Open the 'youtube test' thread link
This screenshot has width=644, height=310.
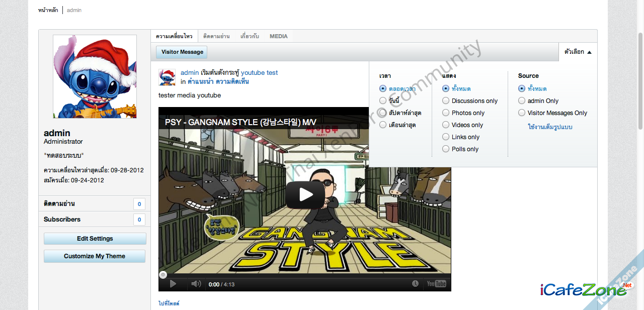pyautogui.click(x=259, y=73)
